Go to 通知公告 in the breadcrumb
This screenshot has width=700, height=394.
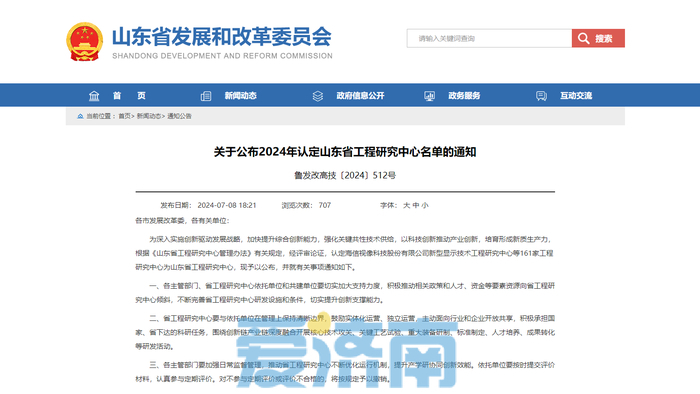click(179, 116)
